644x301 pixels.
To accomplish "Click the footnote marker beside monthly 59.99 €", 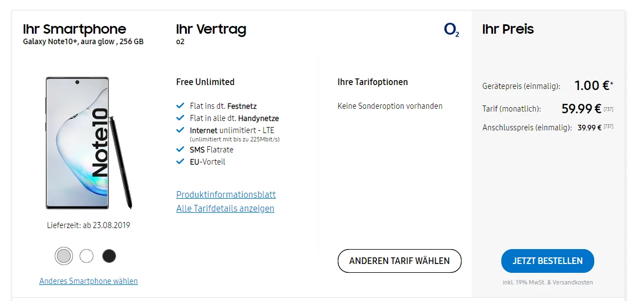I will 608,109.
